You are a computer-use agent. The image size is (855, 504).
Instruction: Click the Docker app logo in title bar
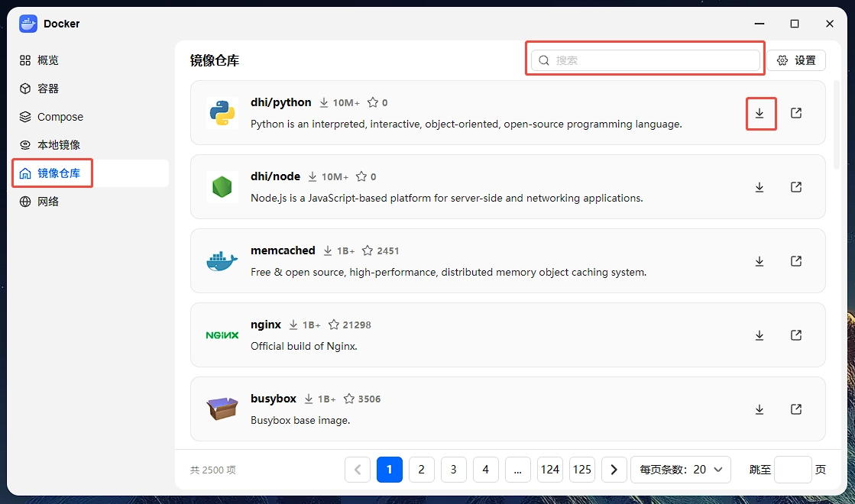(28, 24)
